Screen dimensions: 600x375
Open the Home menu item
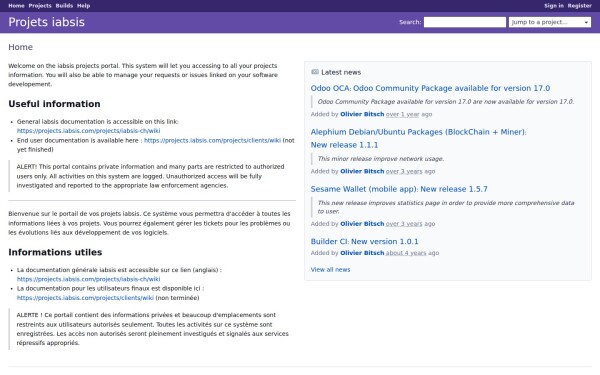(16, 6)
